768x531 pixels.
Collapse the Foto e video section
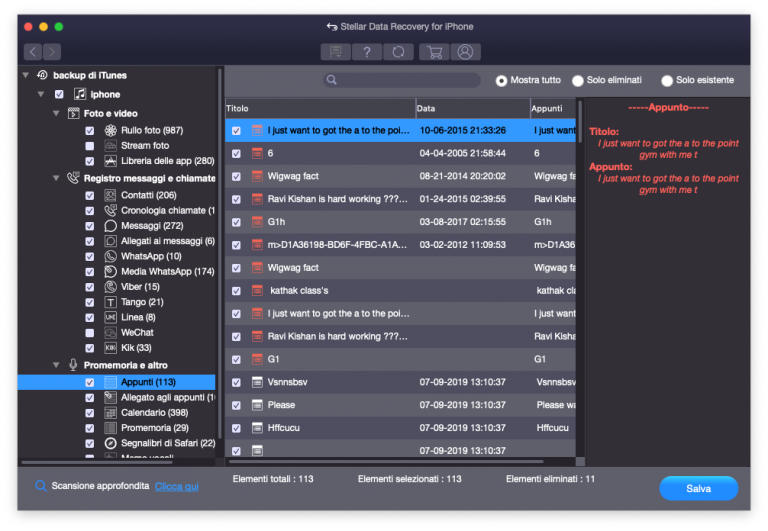point(57,114)
